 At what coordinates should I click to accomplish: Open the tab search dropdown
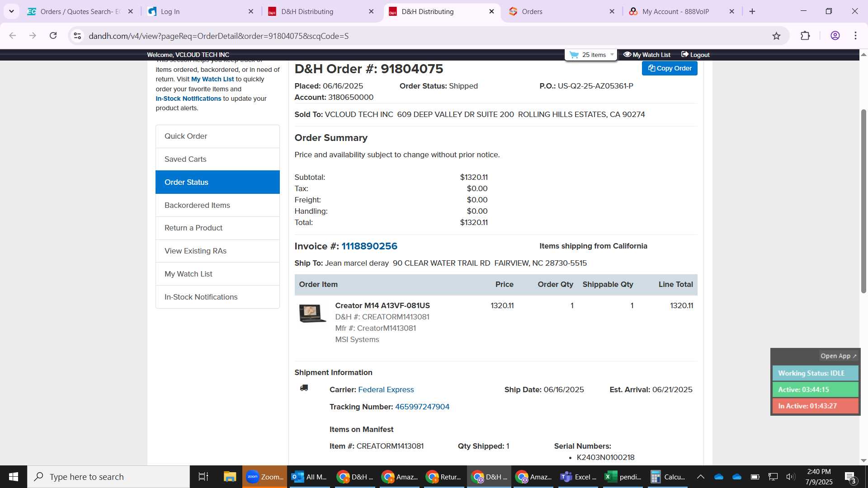[11, 11]
